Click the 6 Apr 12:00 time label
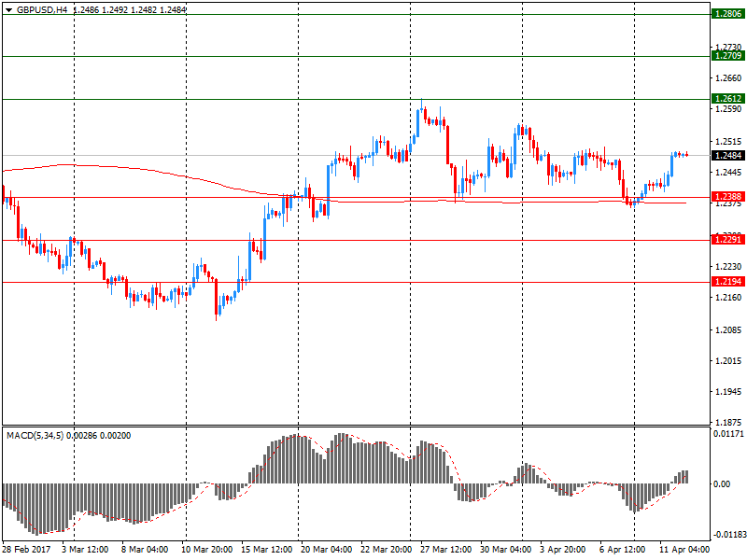The width and height of the screenshot is (747, 560). [x=622, y=550]
